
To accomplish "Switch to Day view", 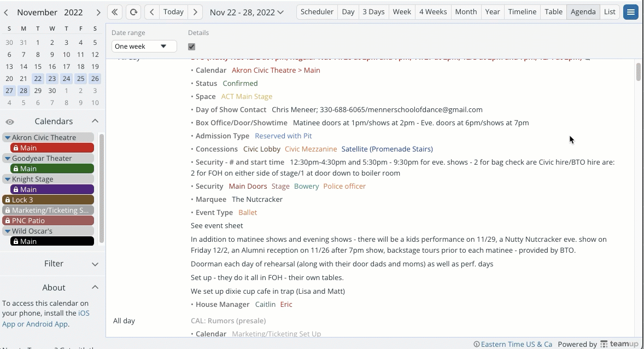I will pos(348,12).
